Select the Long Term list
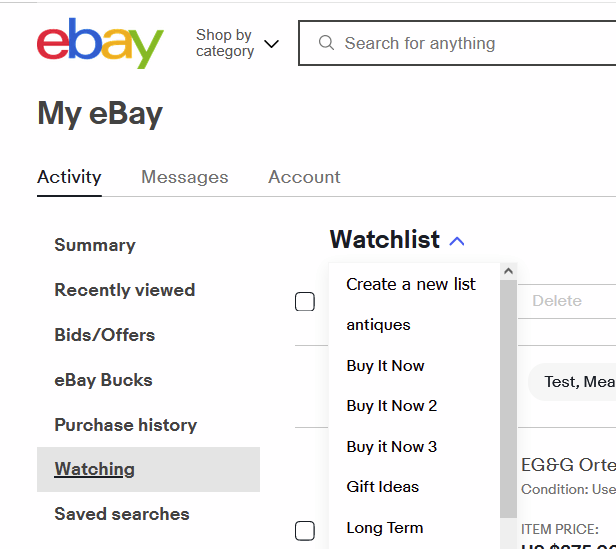Image resolution: width=616 pixels, height=549 pixels. [x=385, y=528]
